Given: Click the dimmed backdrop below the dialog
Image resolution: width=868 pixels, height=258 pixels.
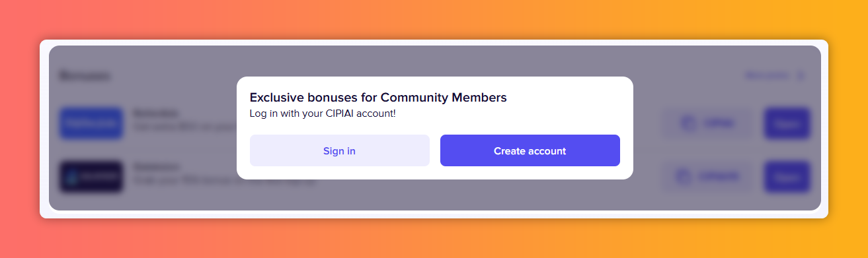Looking at the screenshot, I should (x=435, y=195).
